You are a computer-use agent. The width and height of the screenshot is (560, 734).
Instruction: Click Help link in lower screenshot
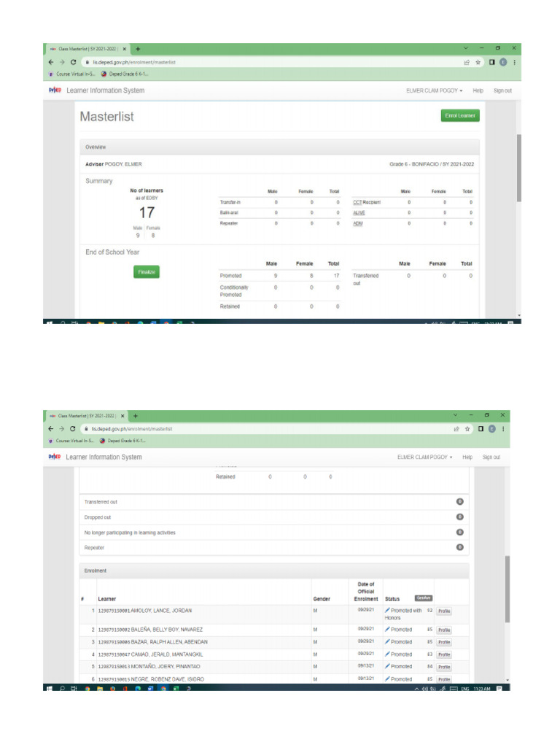(x=467, y=457)
